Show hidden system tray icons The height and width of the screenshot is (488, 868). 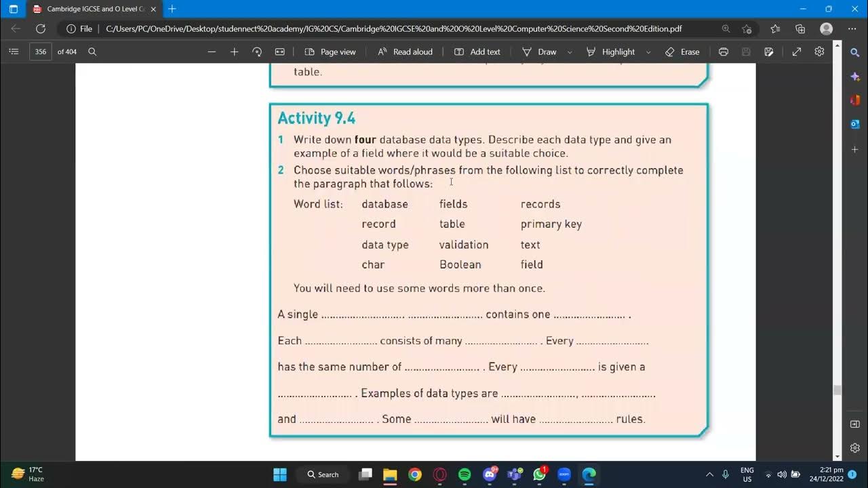[709, 474]
